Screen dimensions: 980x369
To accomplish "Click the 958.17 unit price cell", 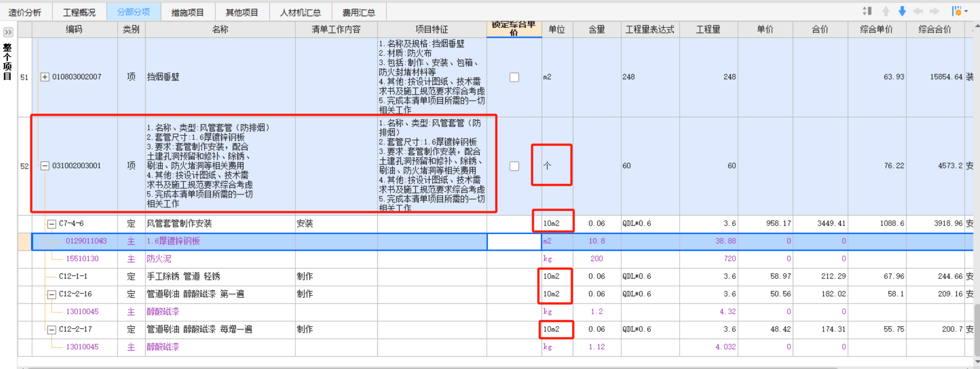I will 766,224.
